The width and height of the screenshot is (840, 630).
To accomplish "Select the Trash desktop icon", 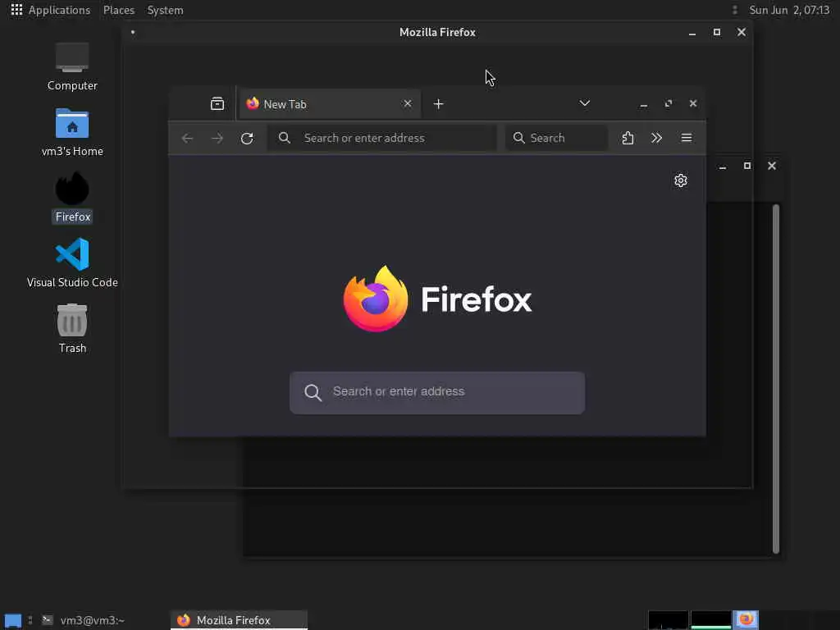I will click(x=72, y=328).
